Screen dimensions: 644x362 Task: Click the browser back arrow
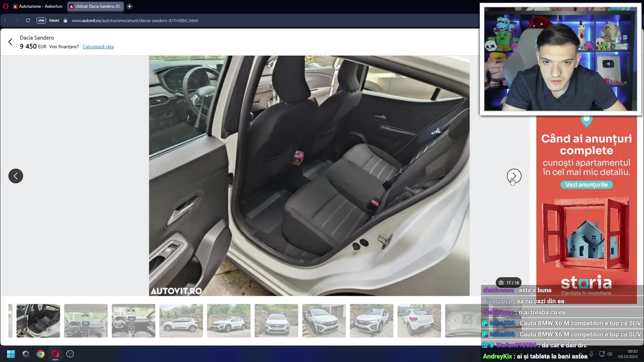[6, 21]
